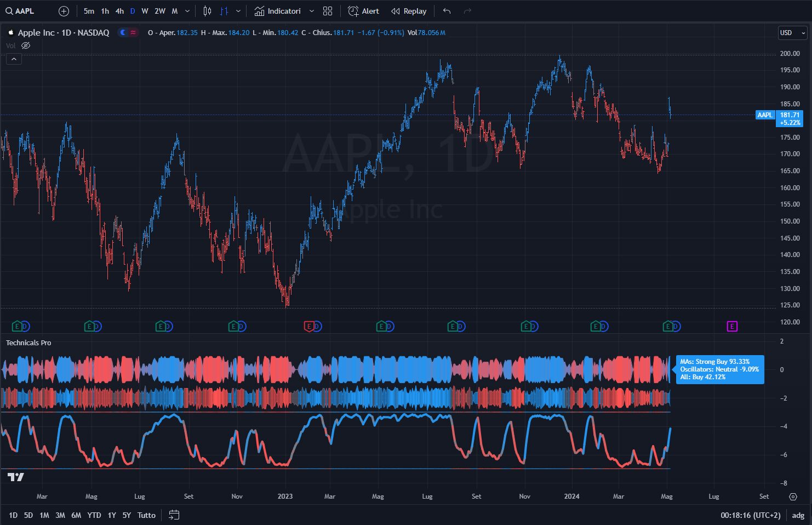Open the time axis settings gear

click(793, 497)
